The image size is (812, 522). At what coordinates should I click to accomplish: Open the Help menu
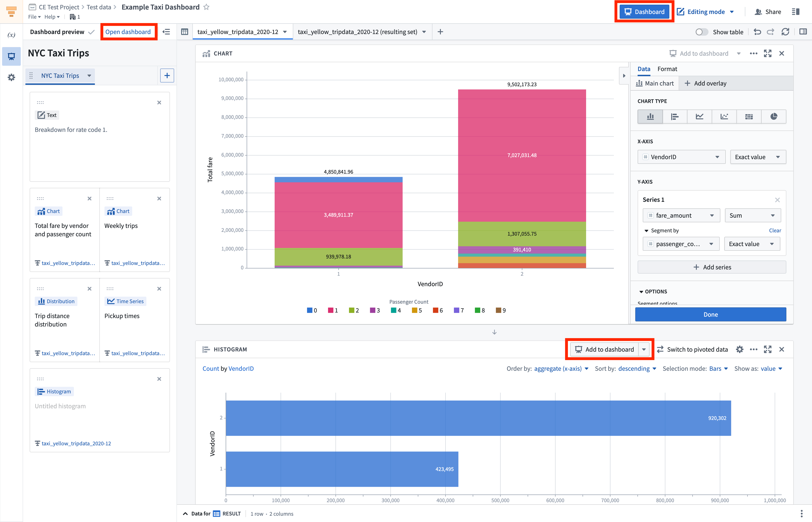click(52, 17)
